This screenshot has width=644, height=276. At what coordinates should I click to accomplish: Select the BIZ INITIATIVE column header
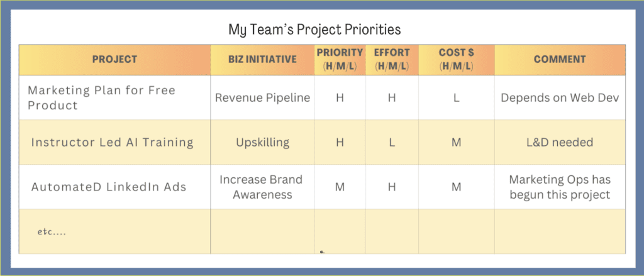[x=262, y=60]
